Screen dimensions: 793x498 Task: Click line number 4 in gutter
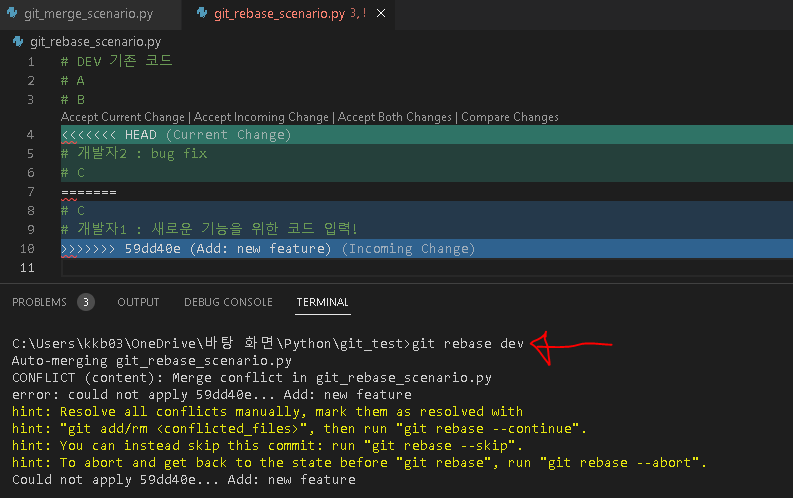tap(30, 135)
